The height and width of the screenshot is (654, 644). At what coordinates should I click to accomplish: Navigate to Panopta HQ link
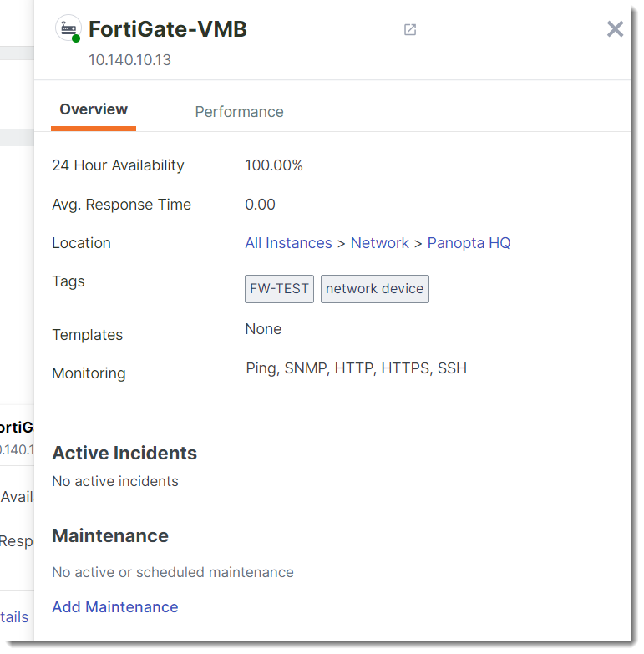point(469,243)
